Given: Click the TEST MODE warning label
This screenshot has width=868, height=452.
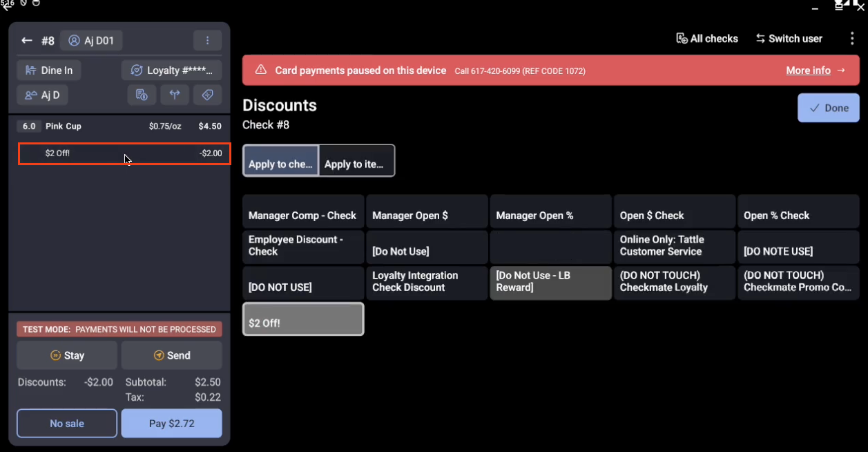Looking at the screenshot, I should (x=119, y=330).
